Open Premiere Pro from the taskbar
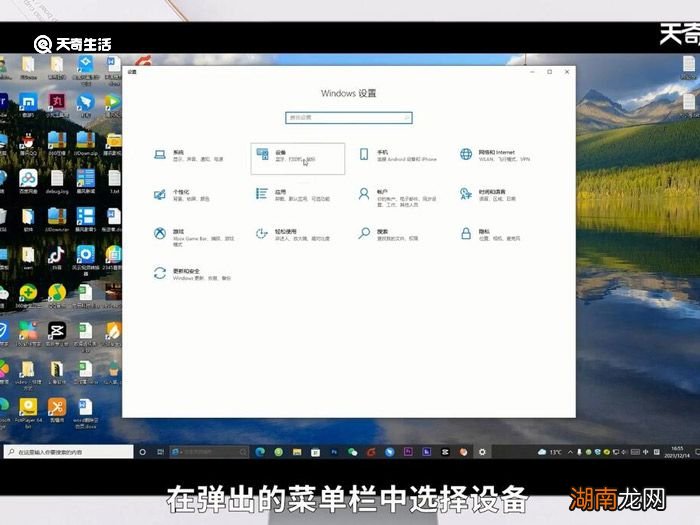 [x=408, y=452]
